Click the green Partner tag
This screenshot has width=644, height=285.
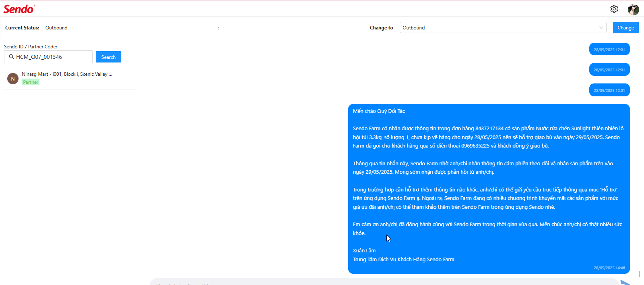click(31, 82)
